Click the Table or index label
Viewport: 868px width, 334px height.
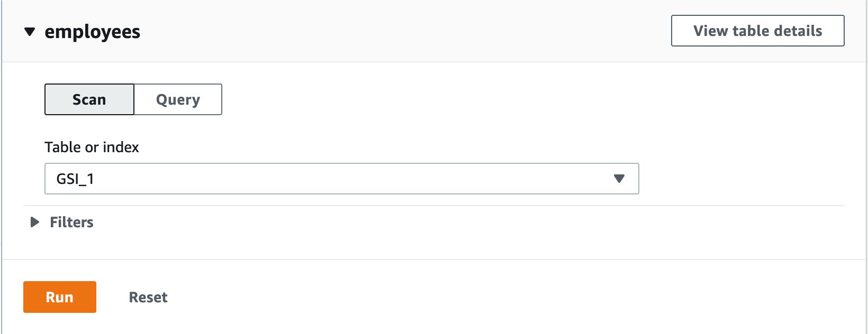(92, 147)
